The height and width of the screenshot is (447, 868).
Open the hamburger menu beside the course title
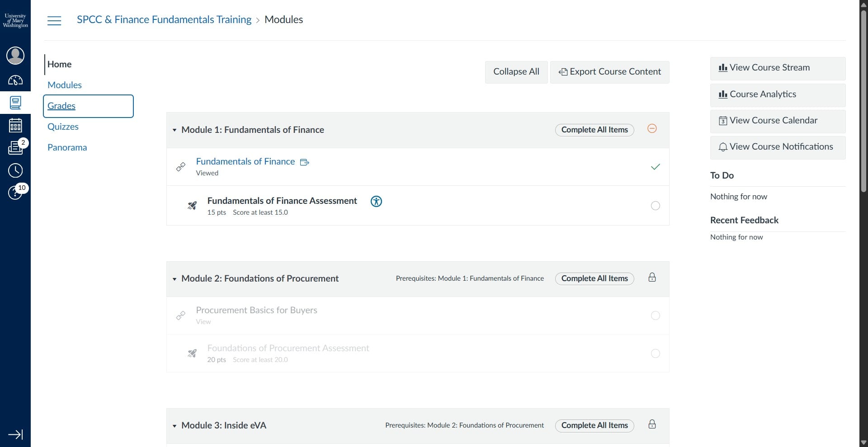[54, 20]
